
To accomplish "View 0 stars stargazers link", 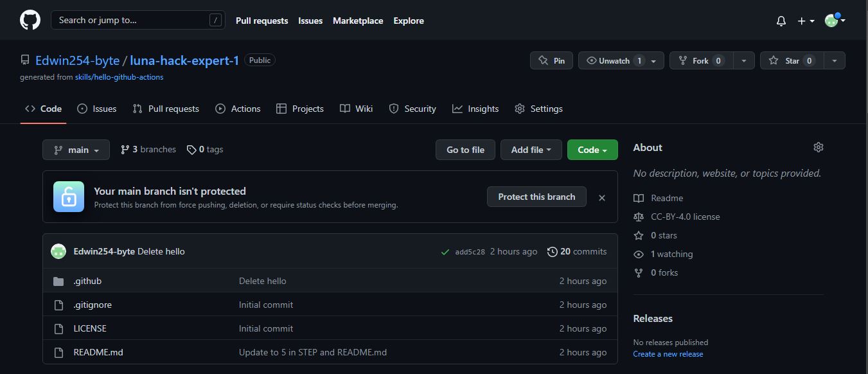I will [655, 235].
